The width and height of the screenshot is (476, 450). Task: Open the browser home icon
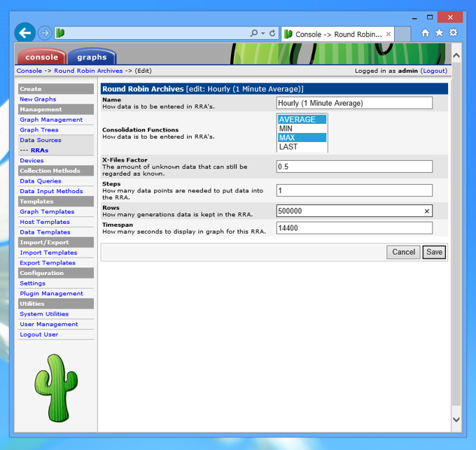pyautogui.click(x=426, y=33)
